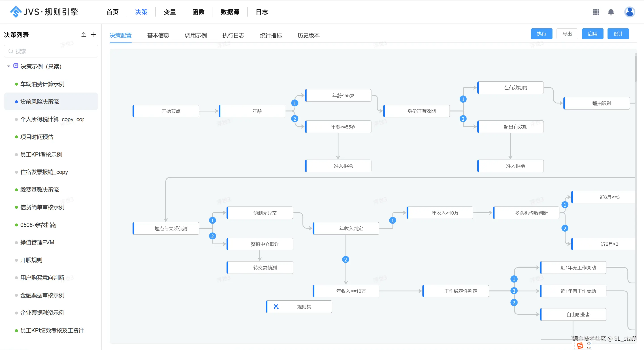The width and height of the screenshot is (644, 350).
Task: Click the 规则集 node cross icon
Action: pyautogui.click(x=276, y=307)
